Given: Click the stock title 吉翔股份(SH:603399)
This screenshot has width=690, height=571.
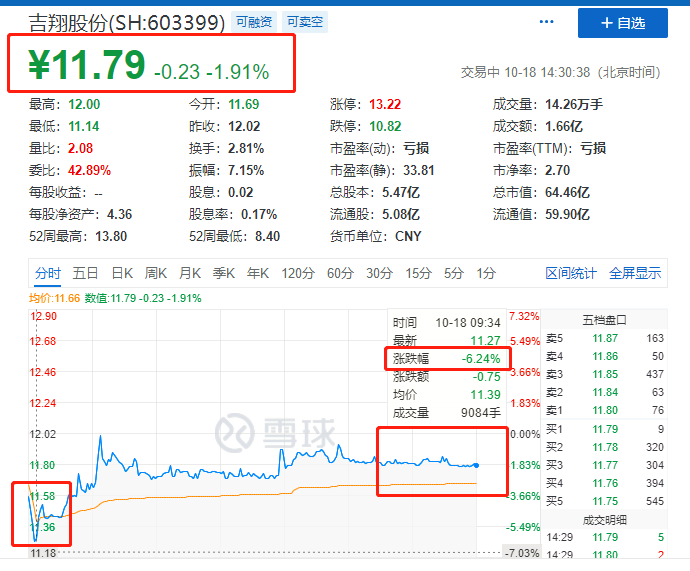Looking at the screenshot, I should click(x=127, y=23).
